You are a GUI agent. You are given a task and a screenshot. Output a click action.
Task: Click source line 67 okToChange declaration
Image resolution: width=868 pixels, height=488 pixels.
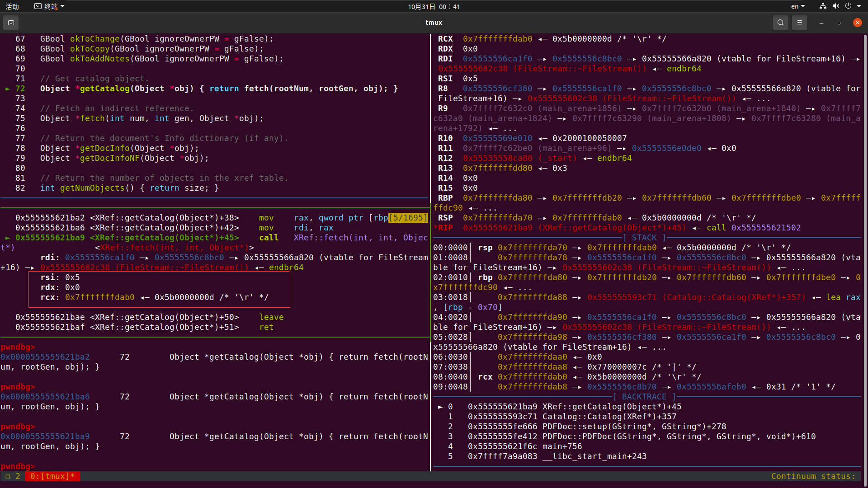click(156, 39)
